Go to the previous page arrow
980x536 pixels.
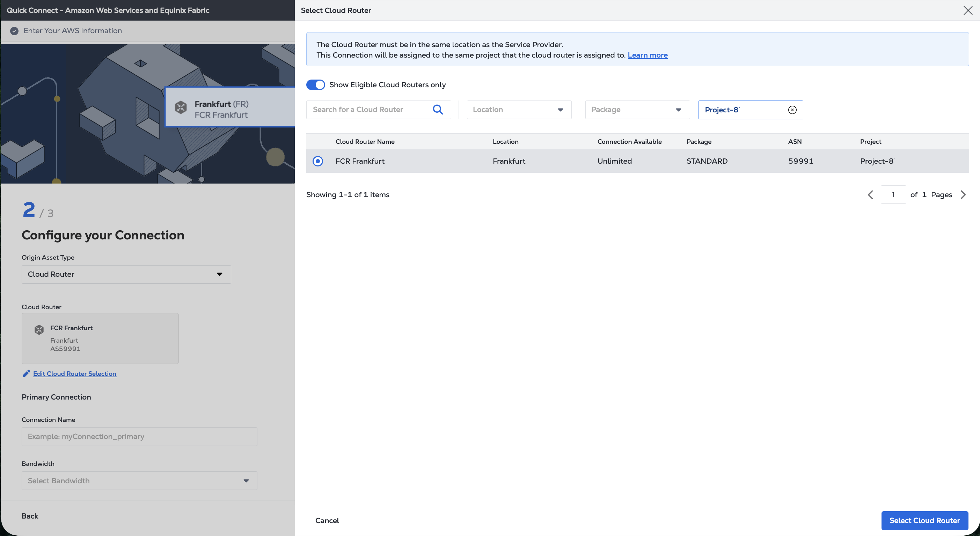click(870, 195)
